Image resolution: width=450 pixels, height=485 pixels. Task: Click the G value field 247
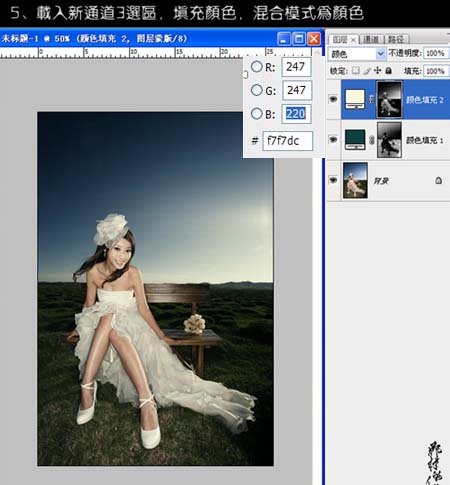[297, 90]
